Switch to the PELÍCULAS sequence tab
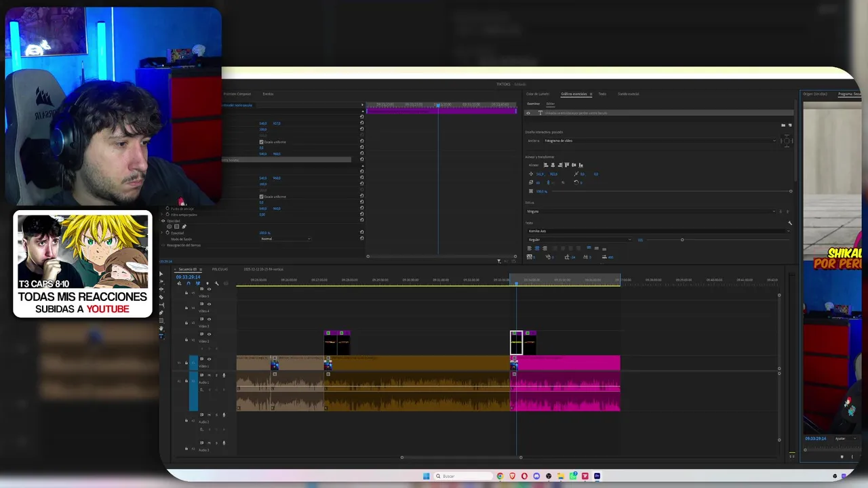Screen dimensions: 868x488 click(220, 269)
